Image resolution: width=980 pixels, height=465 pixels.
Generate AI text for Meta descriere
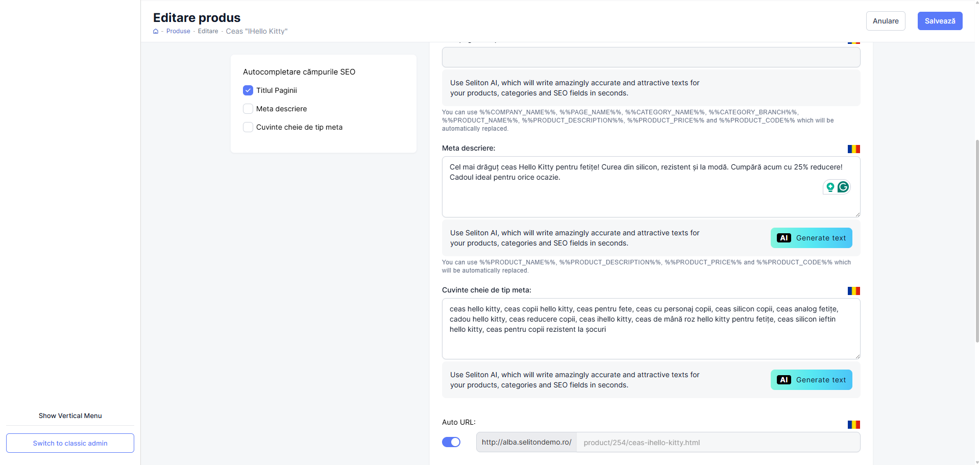coord(811,238)
